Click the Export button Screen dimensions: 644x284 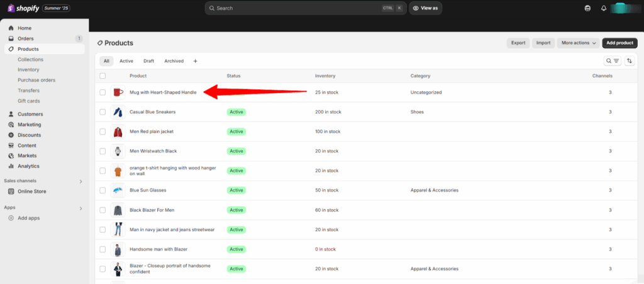(x=518, y=43)
